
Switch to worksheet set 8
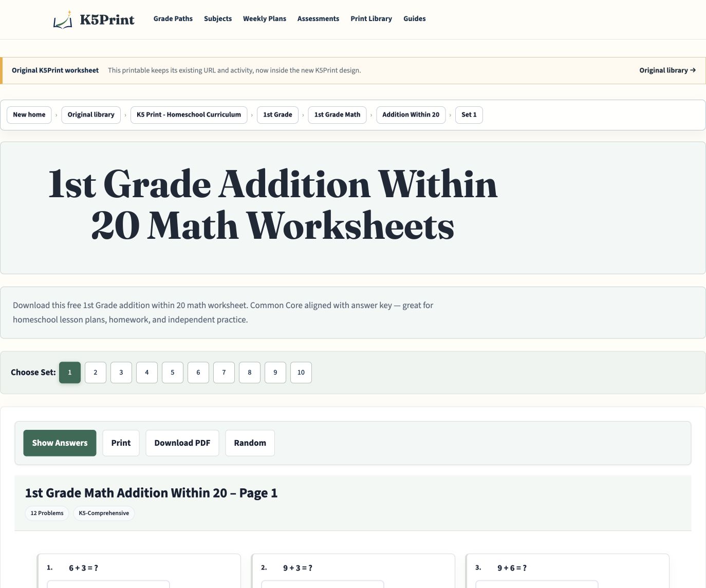pos(250,373)
